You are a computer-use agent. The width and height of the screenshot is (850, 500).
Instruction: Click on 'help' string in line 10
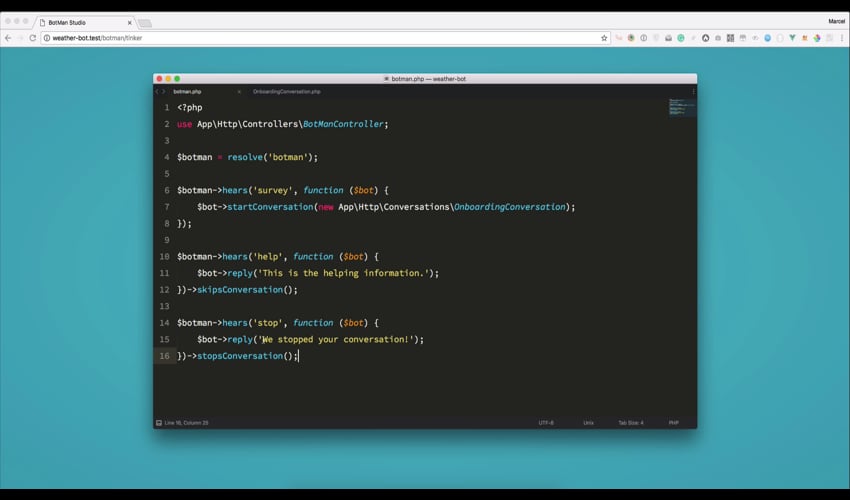click(268, 257)
